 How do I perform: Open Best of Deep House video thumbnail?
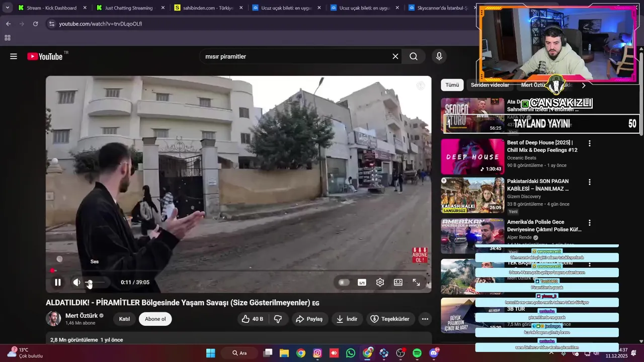pyautogui.click(x=472, y=156)
